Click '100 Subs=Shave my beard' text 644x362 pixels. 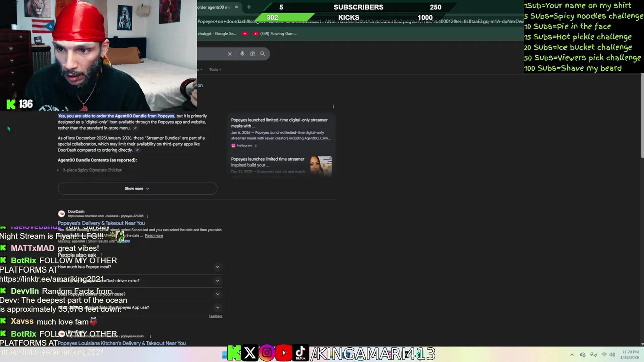pos(573,68)
